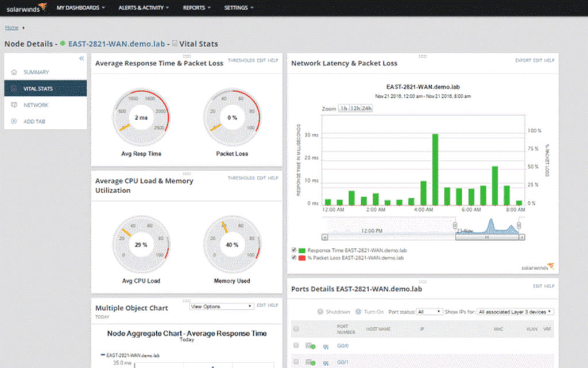Click the chart navigator scrollbar thumb

click(487, 237)
